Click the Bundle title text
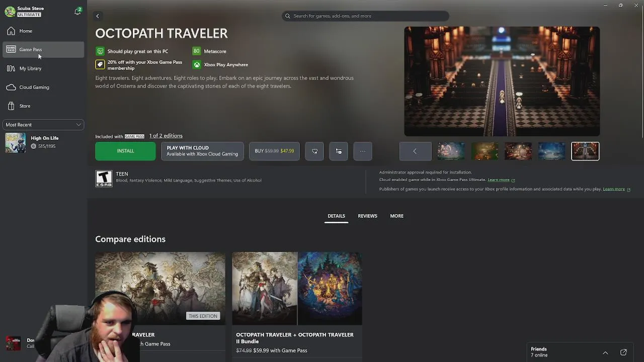Screen dimensions: 644x362 pos(295,338)
